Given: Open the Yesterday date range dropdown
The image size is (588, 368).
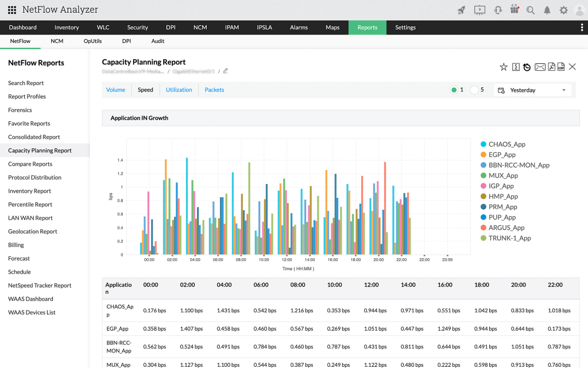Looking at the screenshot, I should click(532, 90).
